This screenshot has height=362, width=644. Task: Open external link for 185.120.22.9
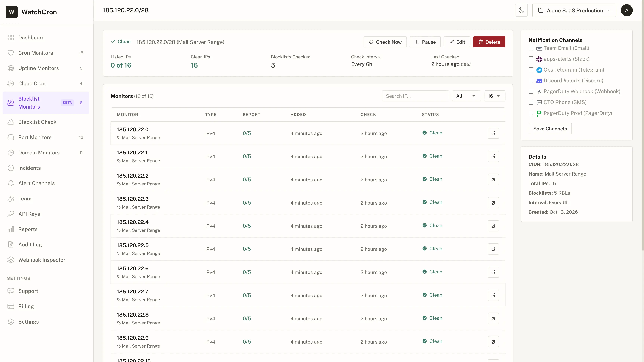[x=493, y=341]
